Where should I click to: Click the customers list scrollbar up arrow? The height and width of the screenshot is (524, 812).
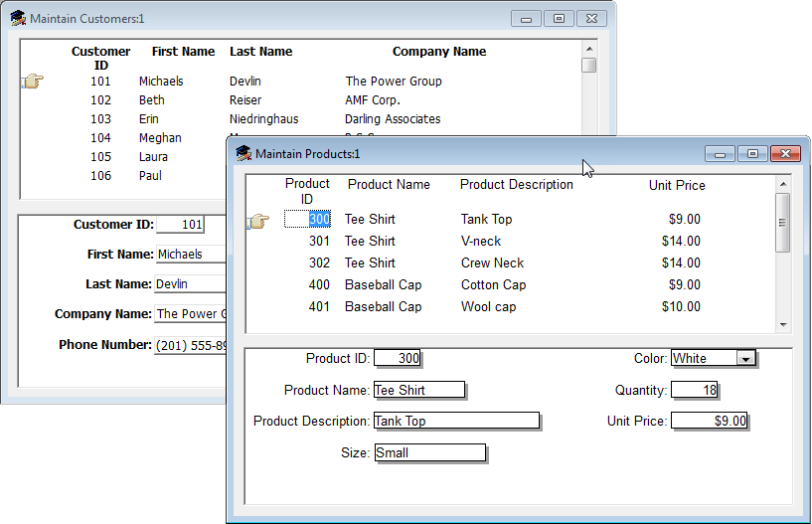[x=589, y=48]
